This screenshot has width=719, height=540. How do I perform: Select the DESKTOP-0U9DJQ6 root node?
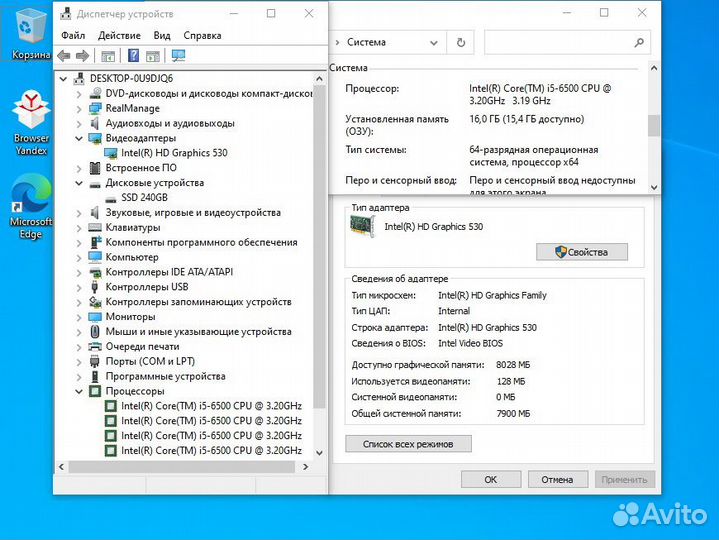click(x=131, y=78)
